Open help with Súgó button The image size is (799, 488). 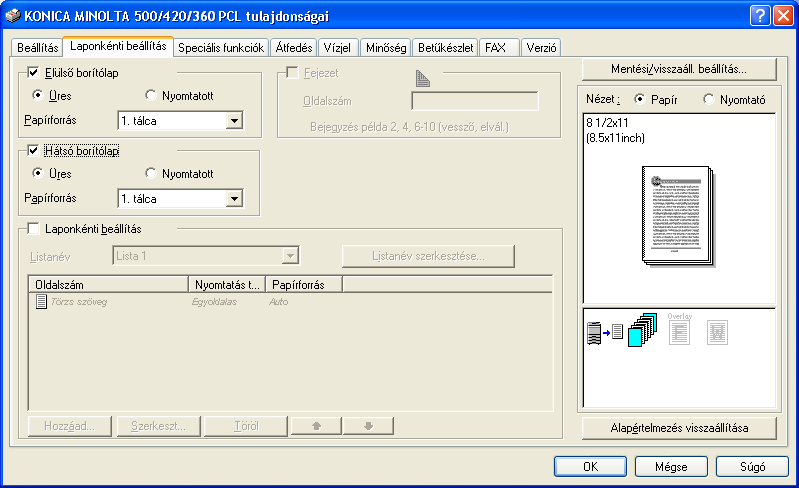click(x=753, y=467)
